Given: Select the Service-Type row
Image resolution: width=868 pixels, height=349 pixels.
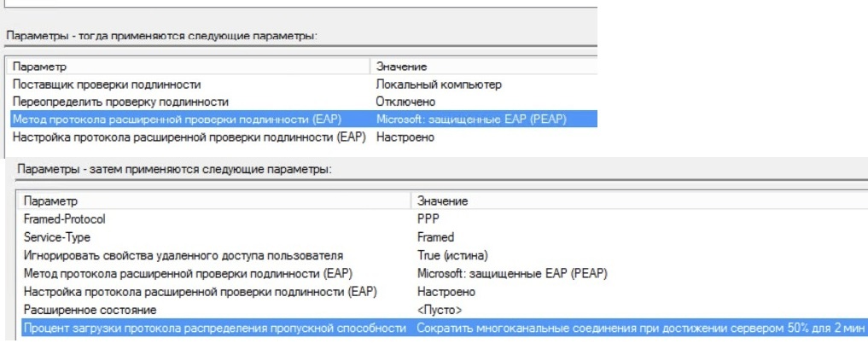Looking at the screenshot, I should 443,237.
